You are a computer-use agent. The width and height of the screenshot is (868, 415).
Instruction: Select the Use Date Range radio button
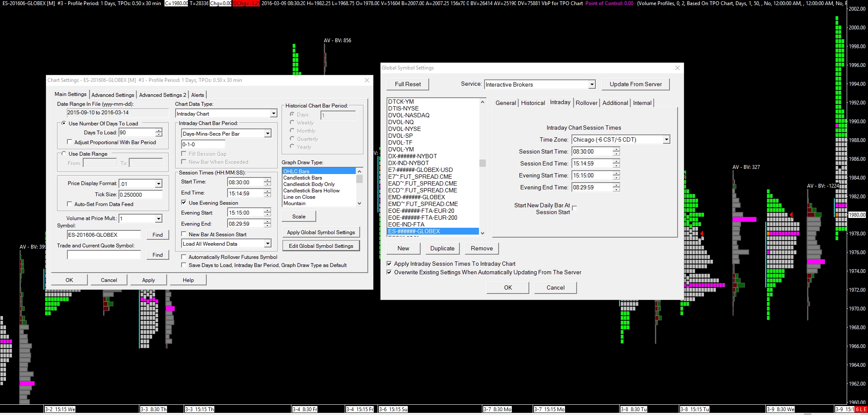pyautogui.click(x=64, y=154)
